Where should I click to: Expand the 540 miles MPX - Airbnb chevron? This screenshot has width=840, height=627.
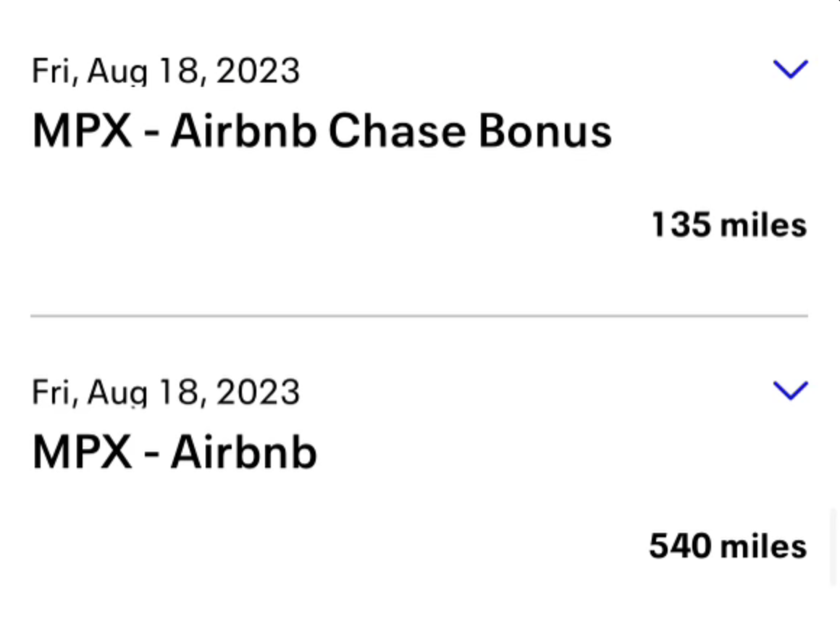click(790, 390)
